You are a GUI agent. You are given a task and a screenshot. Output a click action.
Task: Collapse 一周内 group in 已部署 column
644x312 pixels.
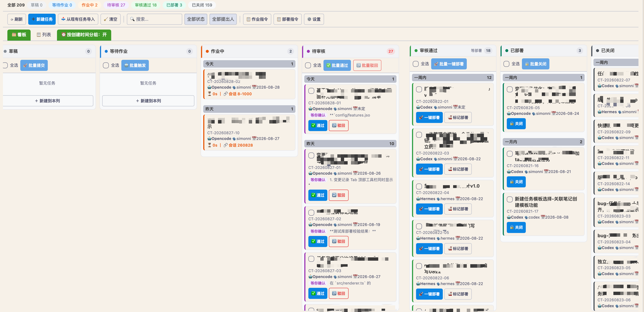pyautogui.click(x=543, y=78)
